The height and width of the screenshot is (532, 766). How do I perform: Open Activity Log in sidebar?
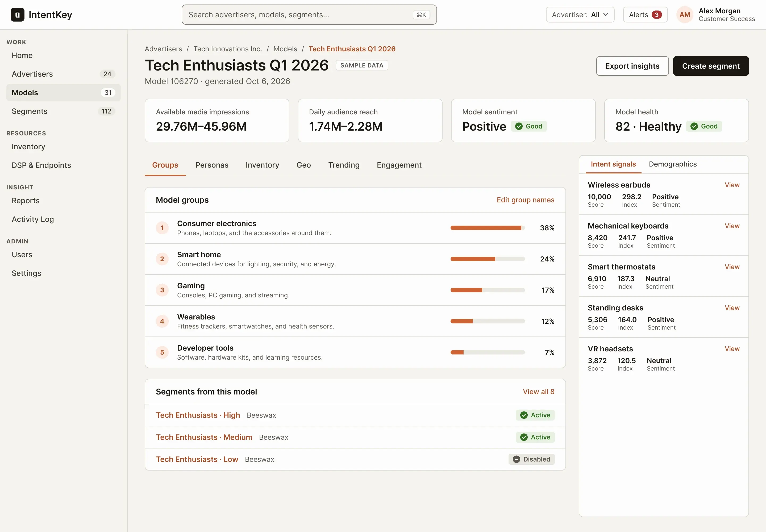pyautogui.click(x=63, y=219)
